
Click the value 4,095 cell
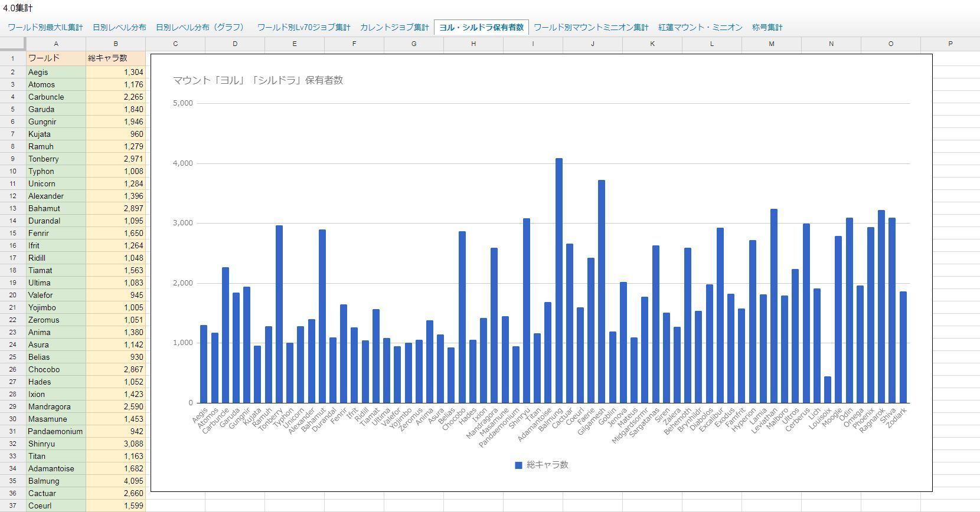[116, 481]
